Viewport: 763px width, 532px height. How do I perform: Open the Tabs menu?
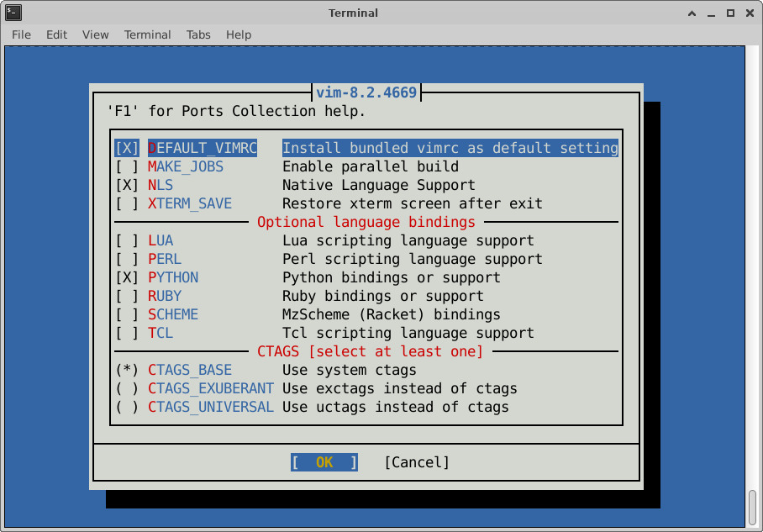click(198, 34)
